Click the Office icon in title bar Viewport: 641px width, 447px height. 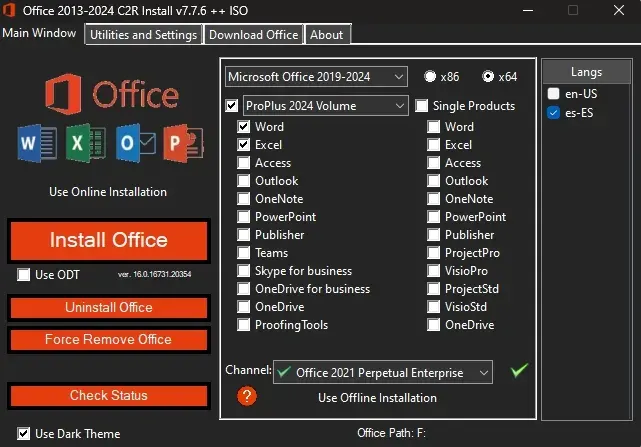[x=9, y=10]
